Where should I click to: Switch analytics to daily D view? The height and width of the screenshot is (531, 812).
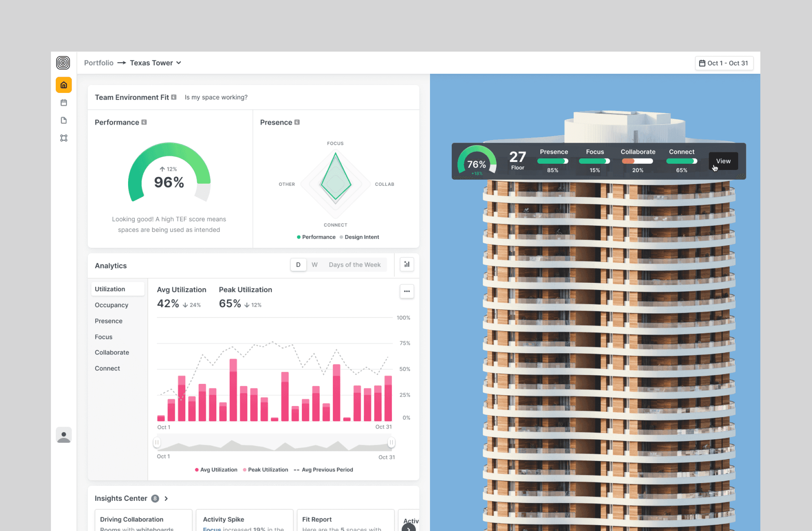coord(298,265)
